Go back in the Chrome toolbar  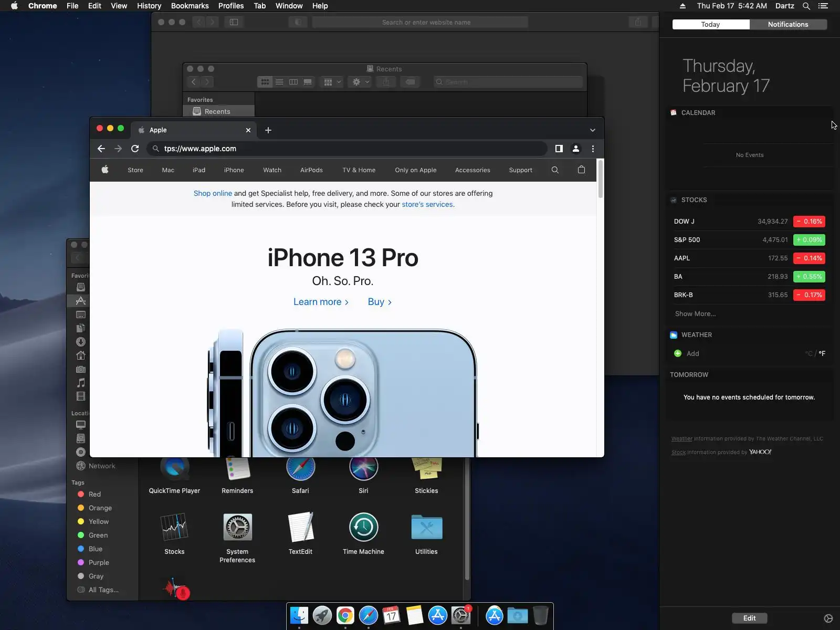[101, 149]
